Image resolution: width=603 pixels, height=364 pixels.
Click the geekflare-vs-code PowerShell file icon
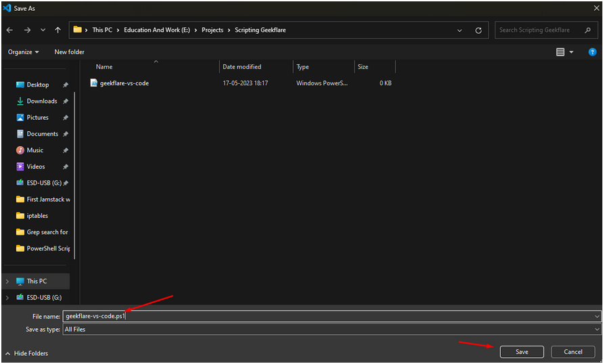point(94,83)
